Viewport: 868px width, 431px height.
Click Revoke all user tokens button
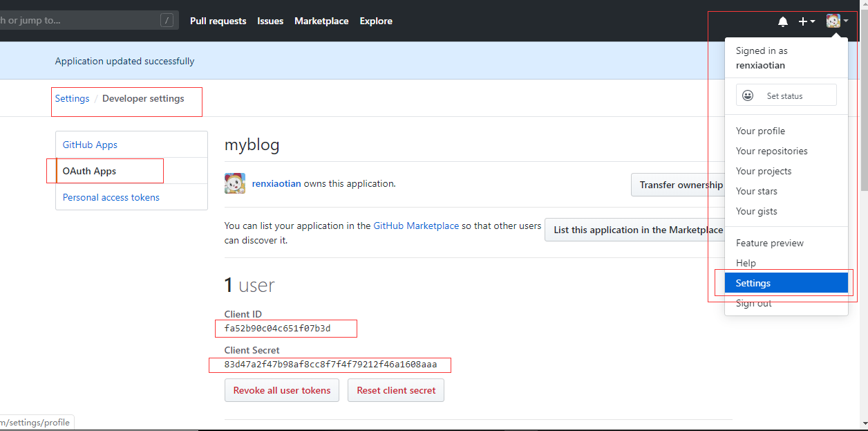tap(282, 390)
